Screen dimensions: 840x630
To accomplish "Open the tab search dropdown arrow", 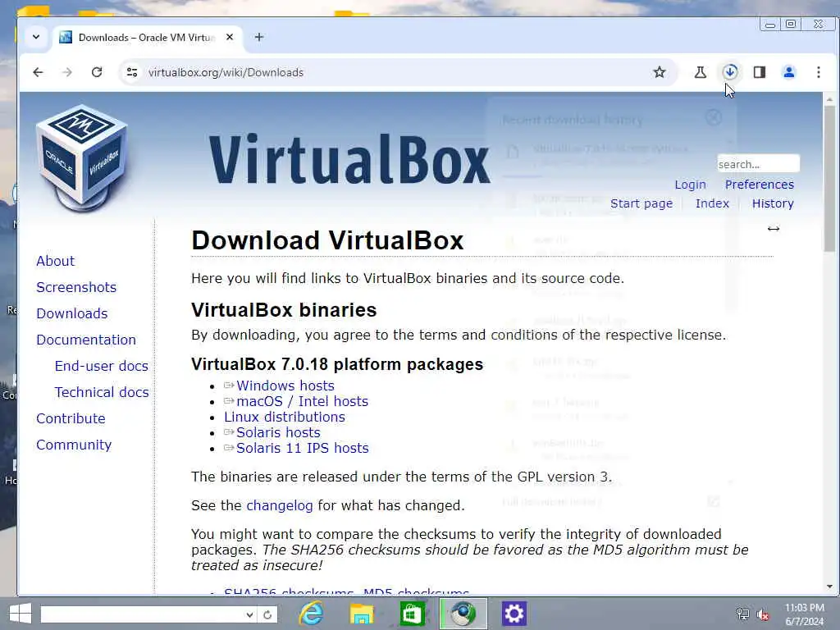I will (x=36, y=37).
